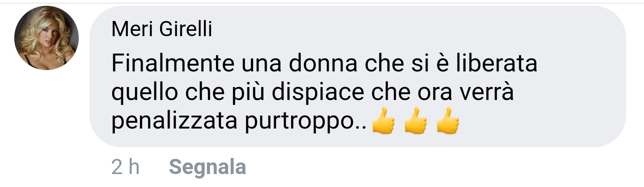Click the last thumbs-up emoji
The height and width of the screenshot is (187, 644).
(448, 121)
